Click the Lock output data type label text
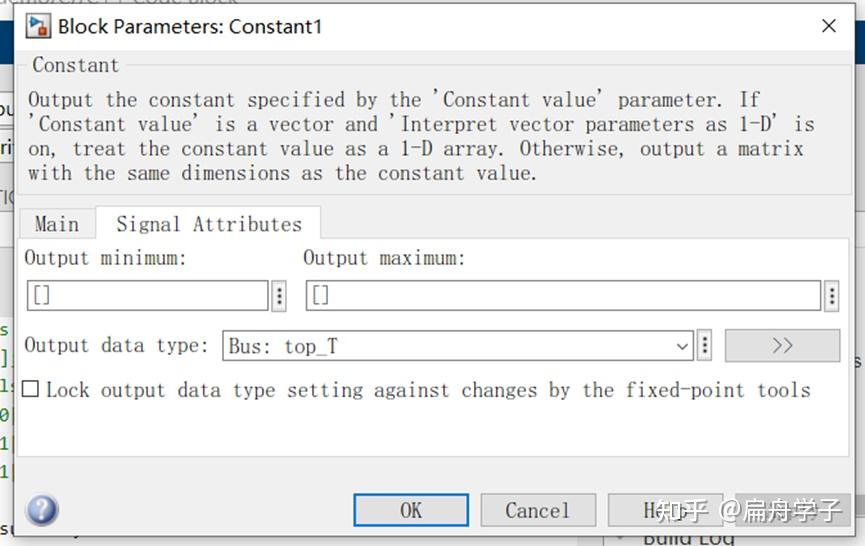 (428, 389)
